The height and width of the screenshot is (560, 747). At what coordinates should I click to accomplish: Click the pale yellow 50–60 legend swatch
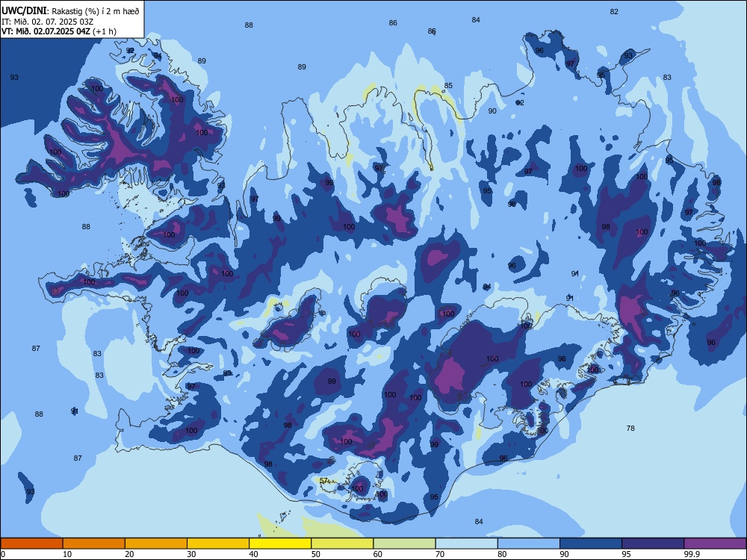pos(342,544)
